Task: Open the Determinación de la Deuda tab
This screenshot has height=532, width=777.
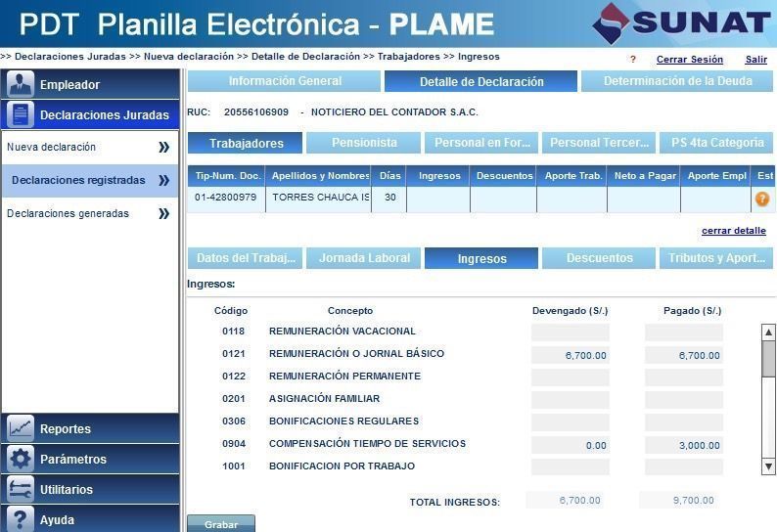Action: pos(677,81)
